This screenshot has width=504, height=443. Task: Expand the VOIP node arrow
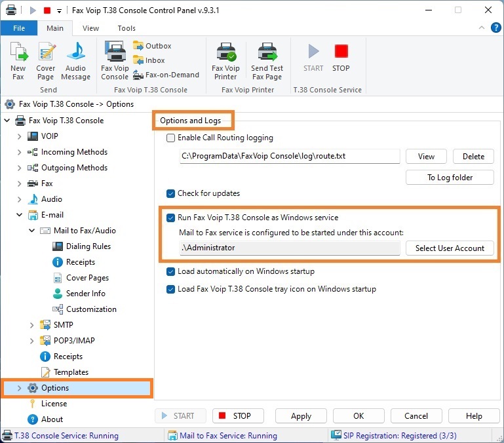(x=19, y=136)
